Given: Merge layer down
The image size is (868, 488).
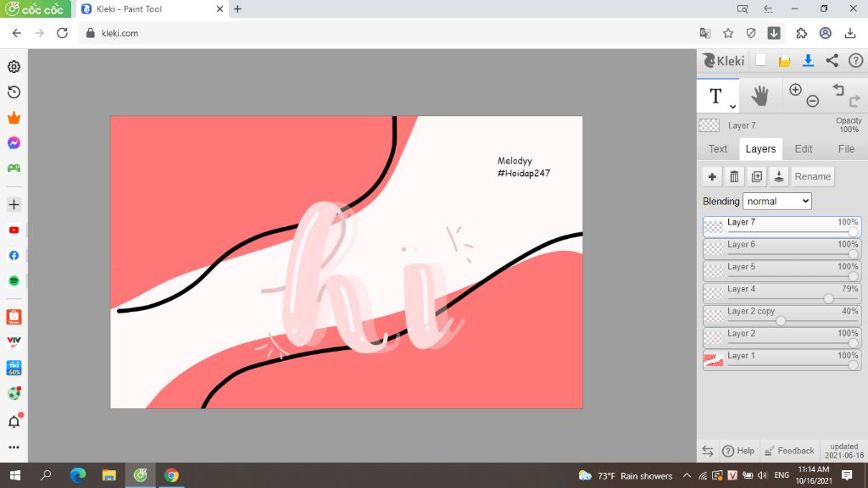Looking at the screenshot, I should tap(779, 176).
